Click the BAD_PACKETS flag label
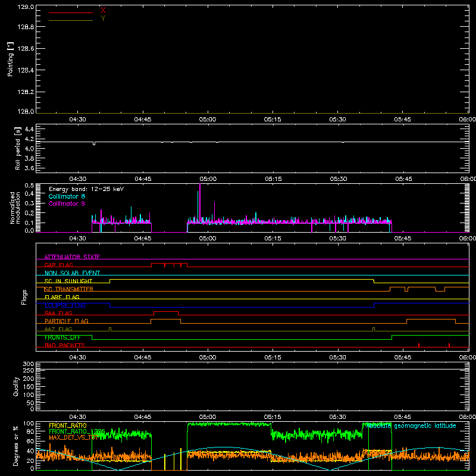476x476 pixels. click(x=65, y=345)
